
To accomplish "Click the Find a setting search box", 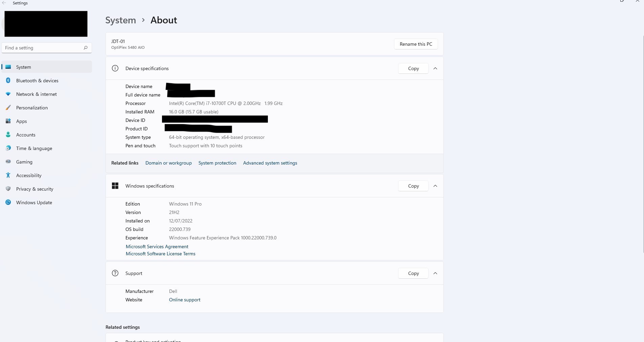I will (47, 48).
